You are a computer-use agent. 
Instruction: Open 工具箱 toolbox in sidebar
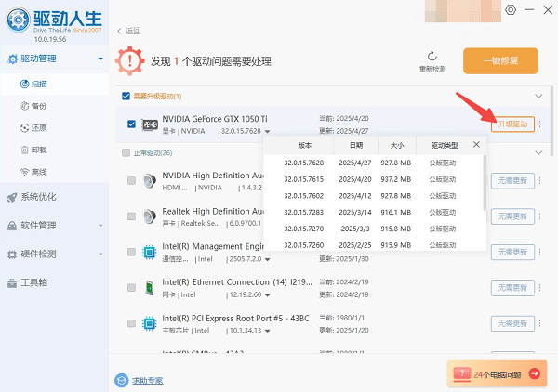tap(33, 282)
